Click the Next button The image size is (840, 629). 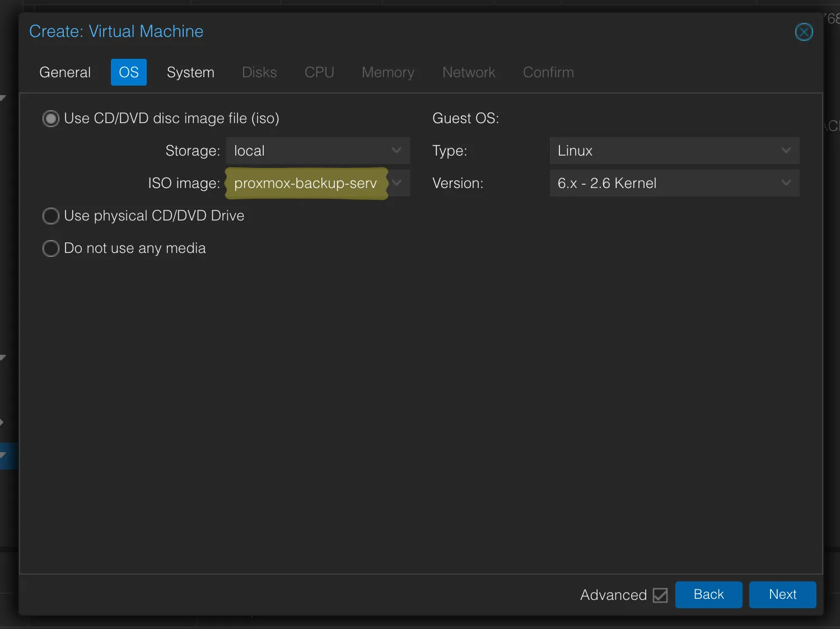pos(783,594)
